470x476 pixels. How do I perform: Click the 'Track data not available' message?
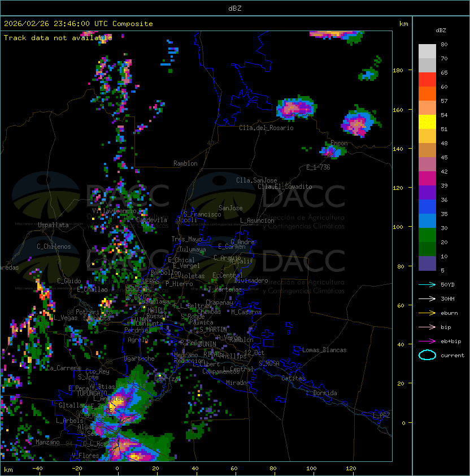tap(58, 38)
